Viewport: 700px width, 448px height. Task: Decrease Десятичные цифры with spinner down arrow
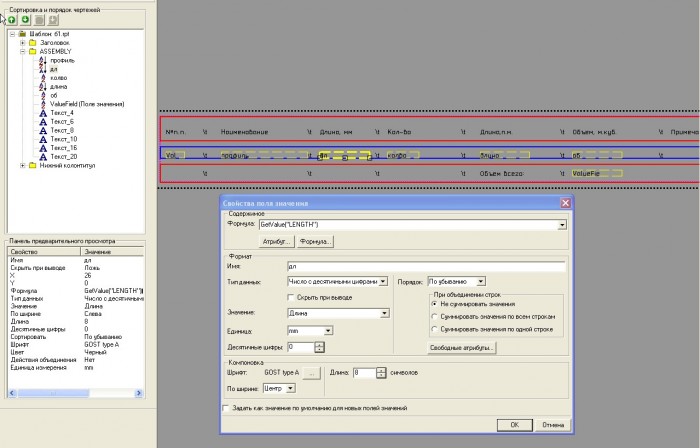319,350
